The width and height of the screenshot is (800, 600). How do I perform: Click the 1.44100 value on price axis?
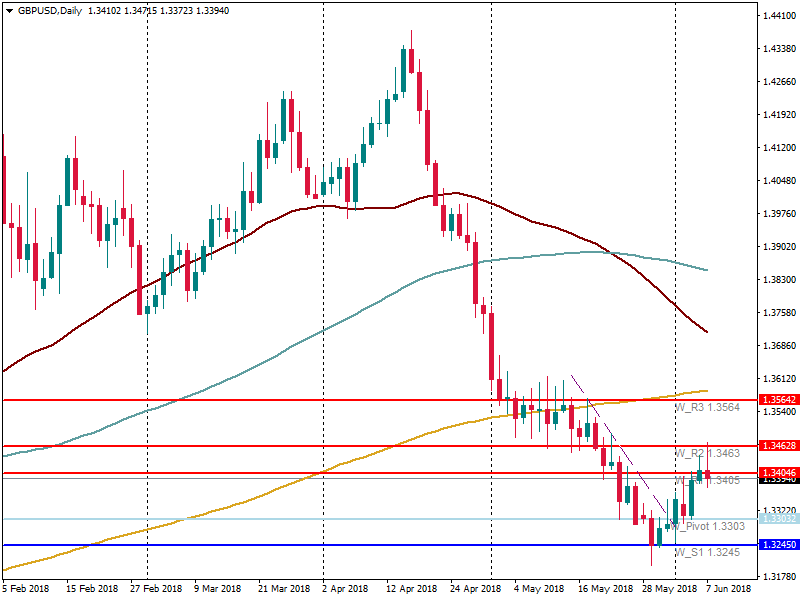778,16
